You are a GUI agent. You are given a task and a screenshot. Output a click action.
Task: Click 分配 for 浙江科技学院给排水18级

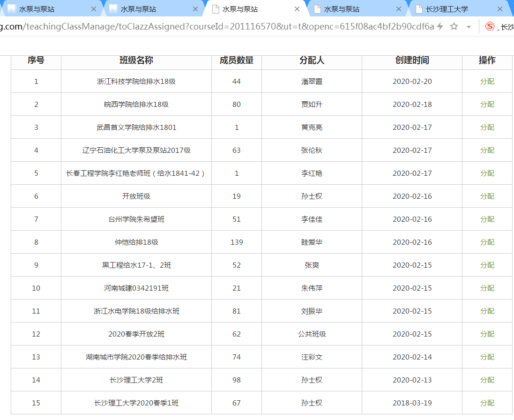[487, 82]
